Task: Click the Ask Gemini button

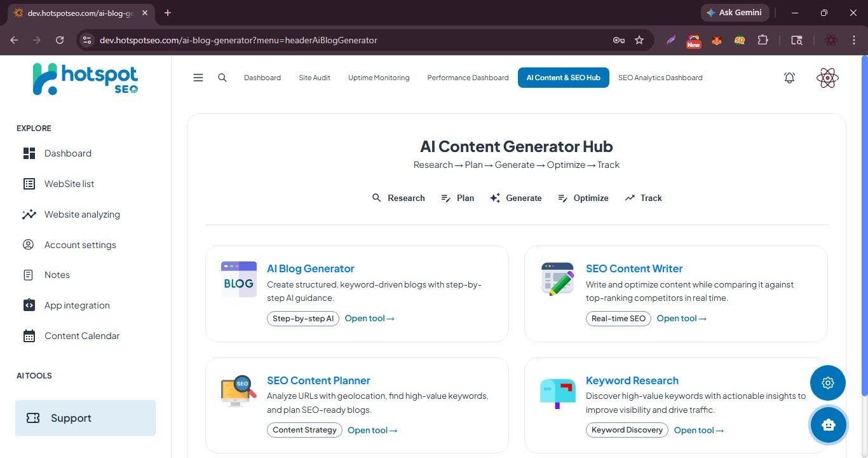Action: click(x=735, y=13)
